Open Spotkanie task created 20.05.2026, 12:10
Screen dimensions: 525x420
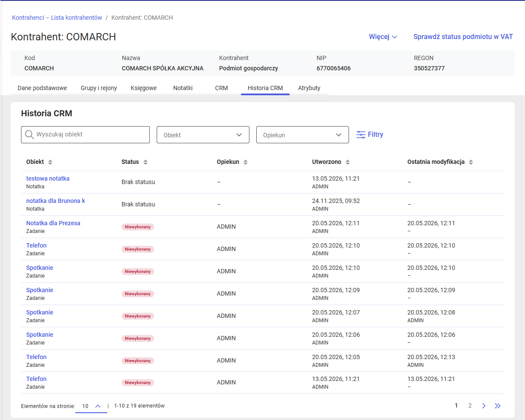[39, 268]
